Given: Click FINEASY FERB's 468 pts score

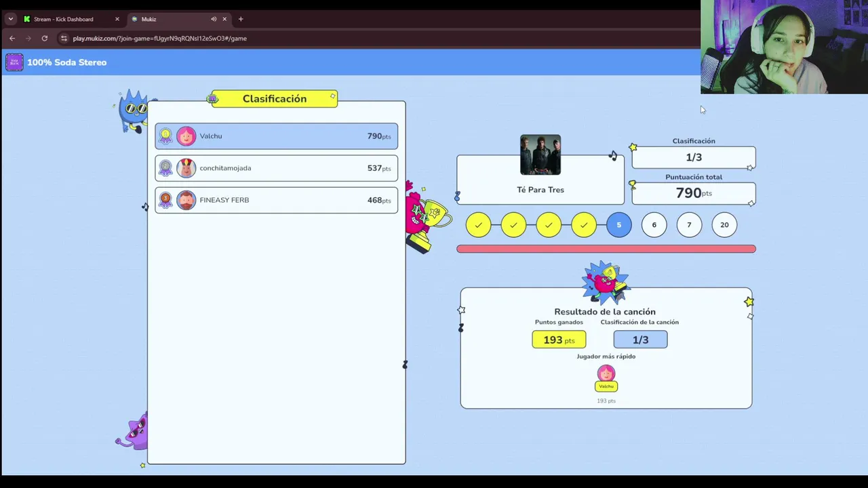Looking at the screenshot, I should pos(379,200).
